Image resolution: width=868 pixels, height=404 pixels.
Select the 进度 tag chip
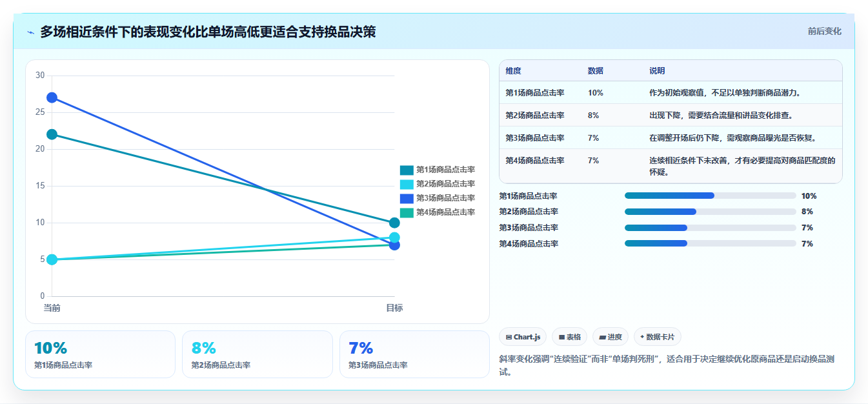(610, 337)
